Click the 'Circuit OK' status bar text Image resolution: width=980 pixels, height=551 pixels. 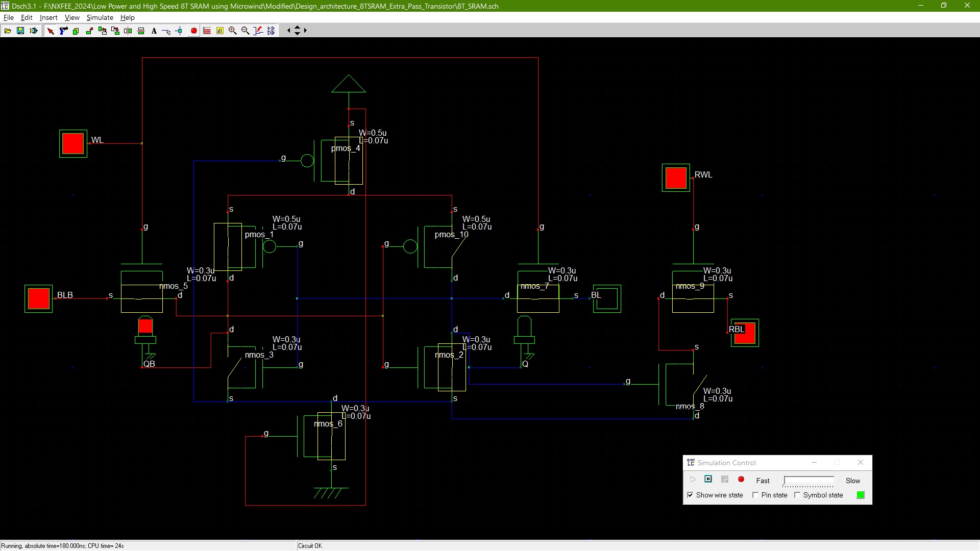(x=310, y=546)
